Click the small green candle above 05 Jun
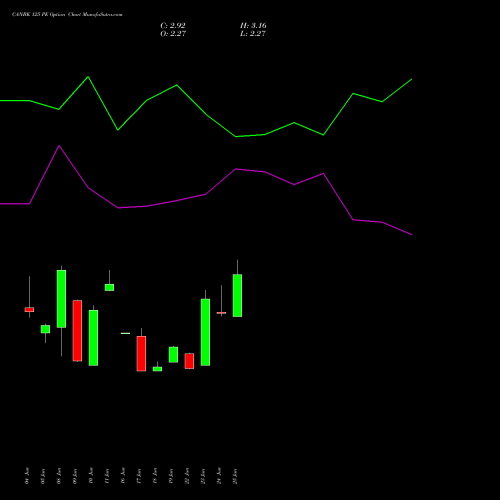 point(45,329)
